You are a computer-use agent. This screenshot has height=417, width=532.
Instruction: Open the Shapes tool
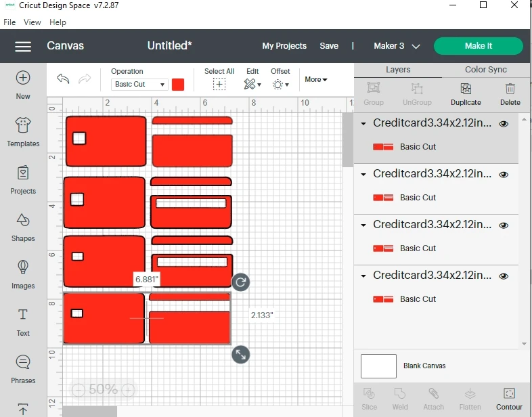tap(23, 227)
